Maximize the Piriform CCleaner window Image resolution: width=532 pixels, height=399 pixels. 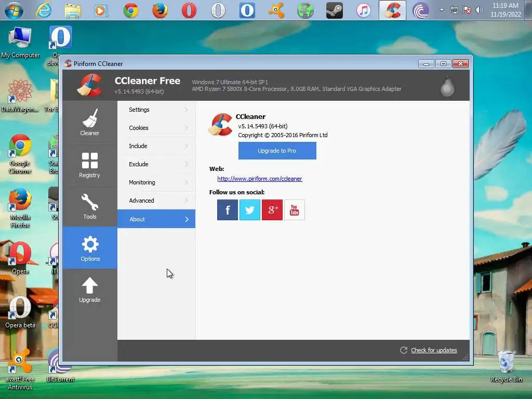(443, 64)
